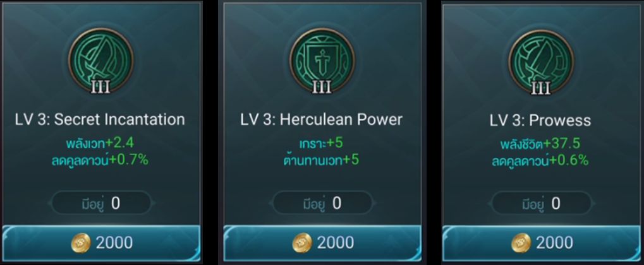Click the gold coin on Secret Incantation
This screenshot has width=644, height=265.
[80, 244]
